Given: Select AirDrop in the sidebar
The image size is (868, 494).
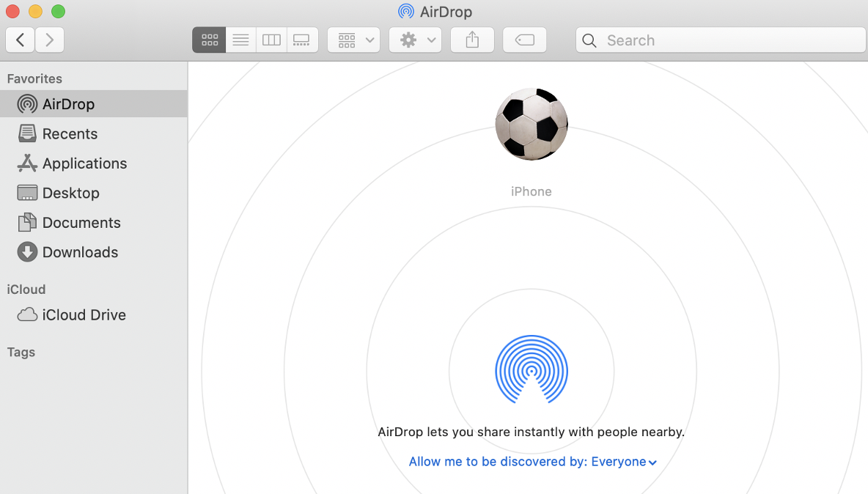Looking at the screenshot, I should click(x=94, y=104).
